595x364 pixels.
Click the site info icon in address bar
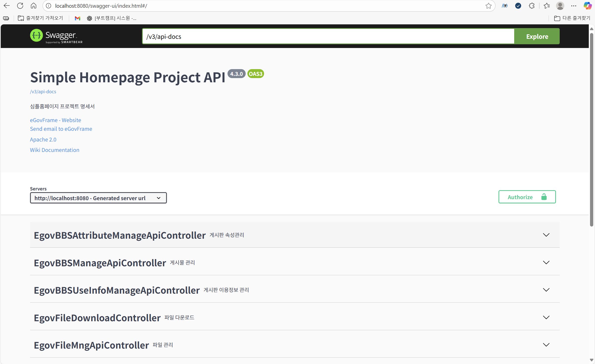[x=48, y=5]
